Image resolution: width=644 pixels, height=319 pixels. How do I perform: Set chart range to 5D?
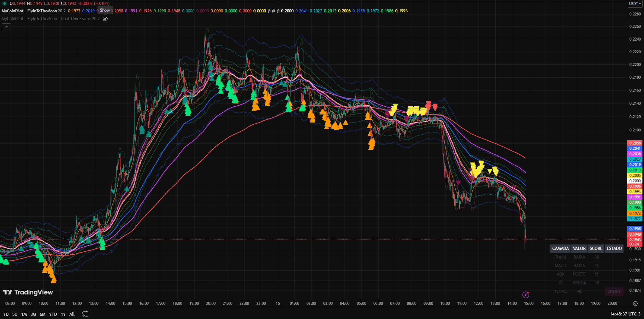click(15, 314)
